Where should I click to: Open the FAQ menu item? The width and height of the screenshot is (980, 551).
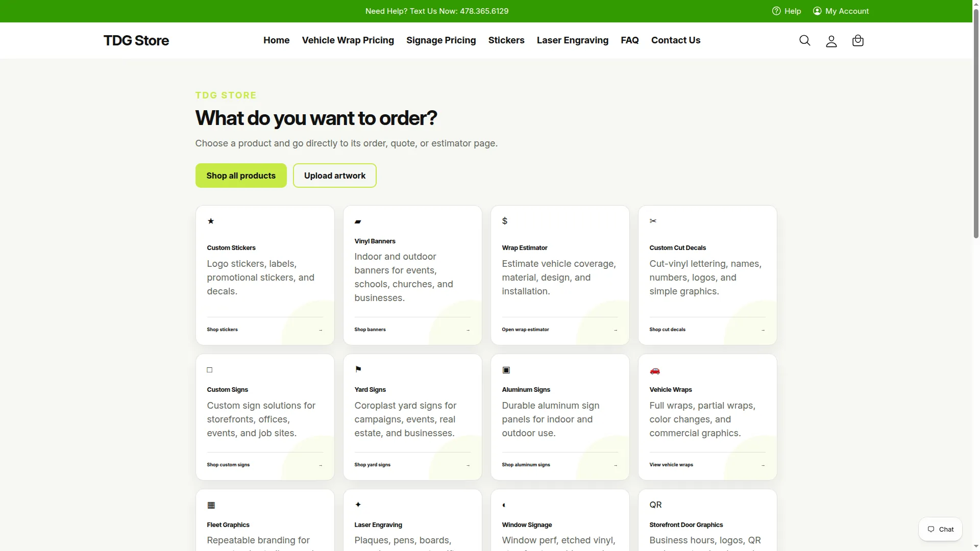tap(629, 40)
